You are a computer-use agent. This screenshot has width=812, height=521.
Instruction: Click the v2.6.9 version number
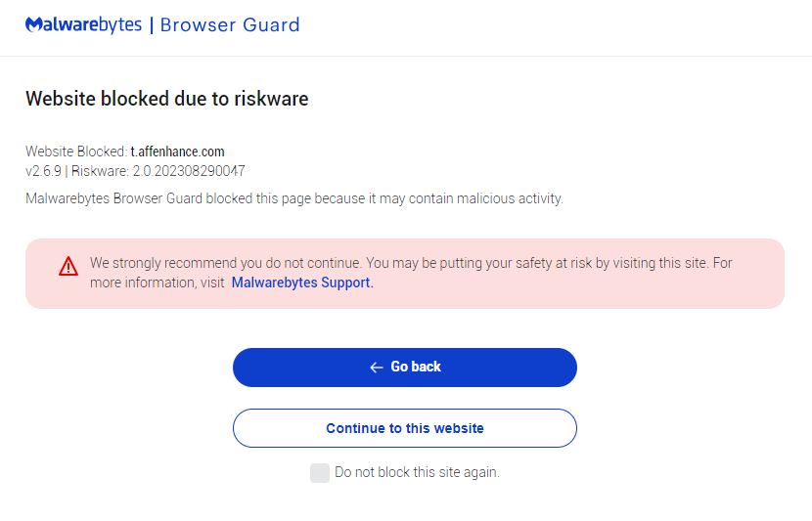point(43,171)
